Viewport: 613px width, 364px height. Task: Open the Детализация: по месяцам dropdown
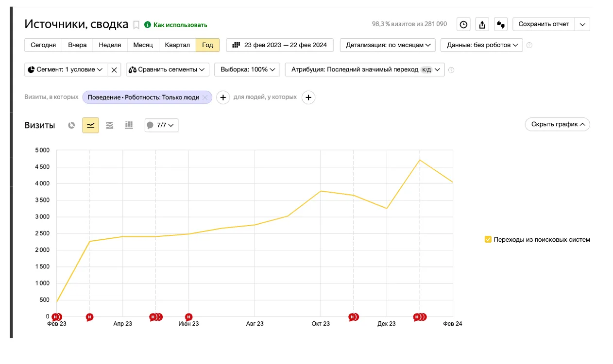pos(388,45)
